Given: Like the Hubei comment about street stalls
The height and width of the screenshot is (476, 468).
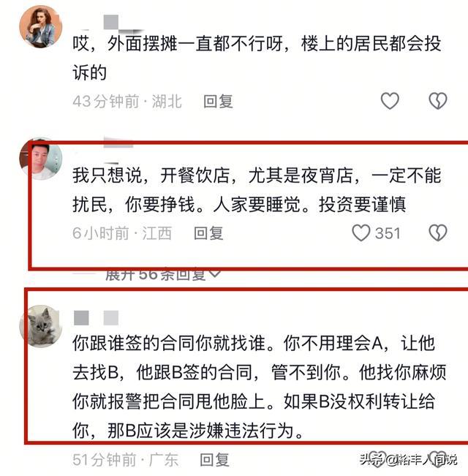Looking at the screenshot, I should 390,101.
